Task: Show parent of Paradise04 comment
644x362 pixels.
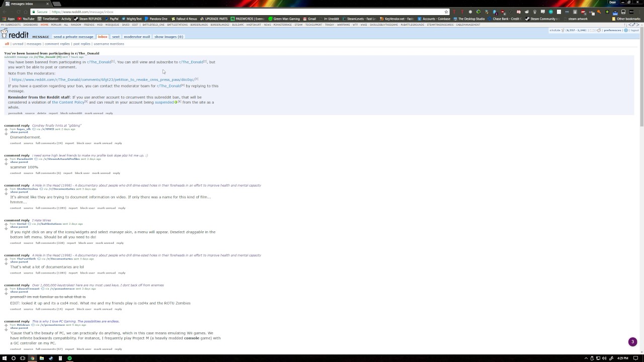Action: [19, 162]
